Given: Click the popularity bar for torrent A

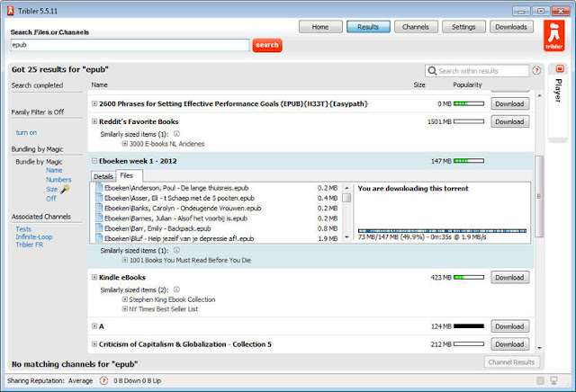Looking at the screenshot, I should [469, 326].
